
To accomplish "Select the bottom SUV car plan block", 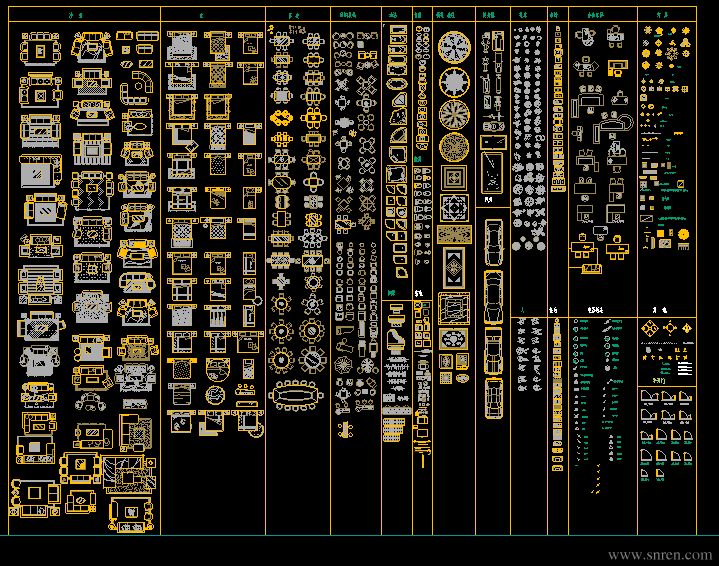I will 493,398.
